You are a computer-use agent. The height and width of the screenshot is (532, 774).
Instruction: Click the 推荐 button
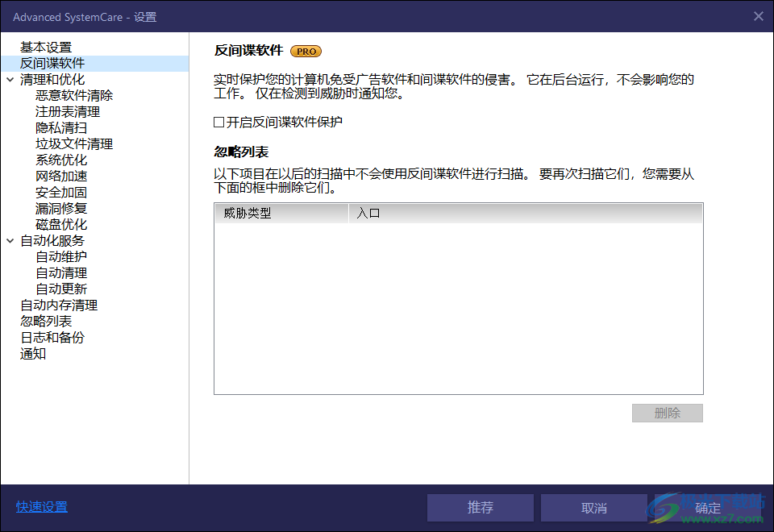(481, 507)
